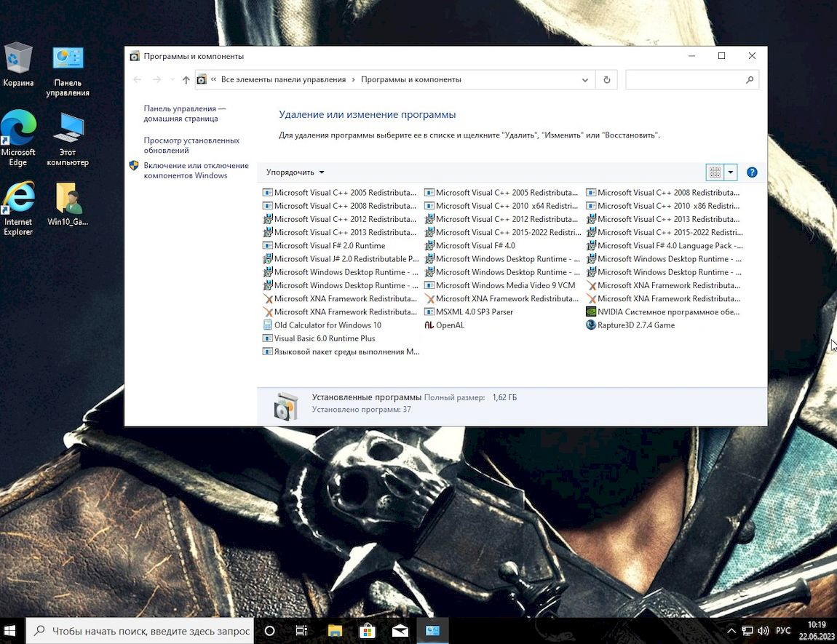Click the refresh icon in the address bar
Screen dimensions: 837x644
click(606, 79)
